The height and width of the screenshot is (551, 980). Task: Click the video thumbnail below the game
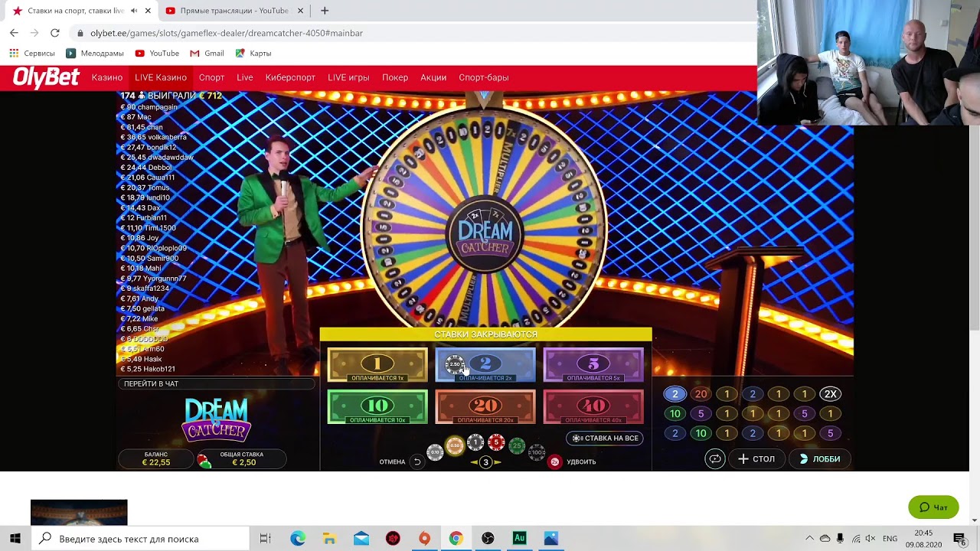click(79, 513)
